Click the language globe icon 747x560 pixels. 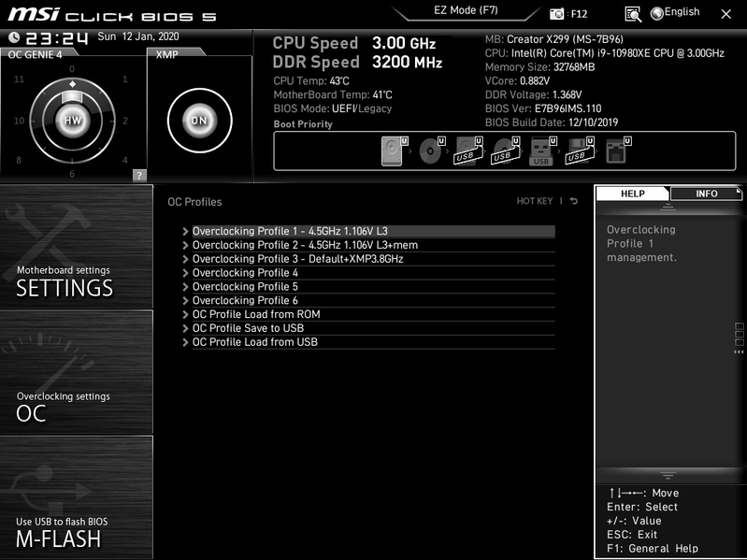(657, 14)
